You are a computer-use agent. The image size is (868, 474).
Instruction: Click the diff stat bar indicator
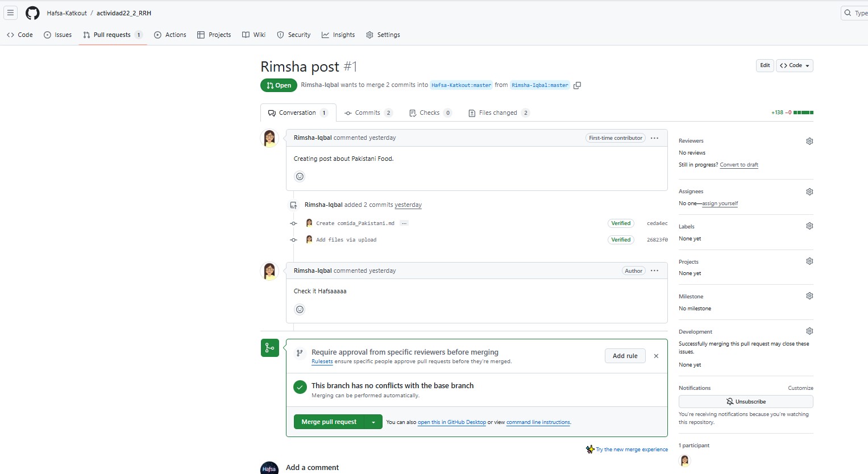(803, 113)
